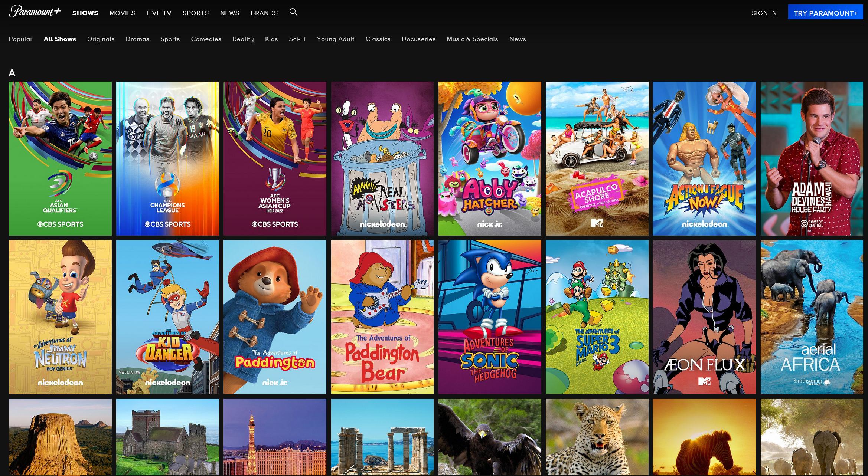Screen dimensions: 868x476
Task: Select the Acapulco Shore show thumbnail
Action: tap(597, 158)
